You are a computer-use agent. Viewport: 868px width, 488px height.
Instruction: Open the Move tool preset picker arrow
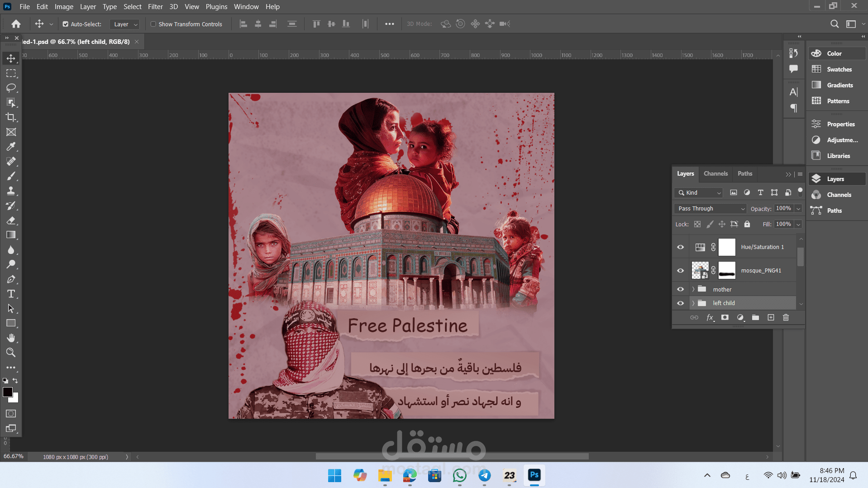(x=51, y=24)
